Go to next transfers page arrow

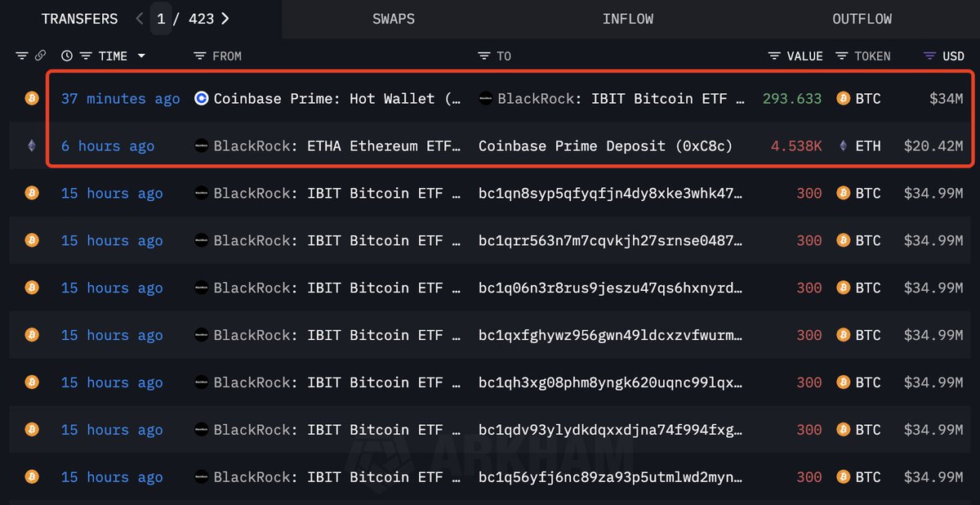[x=225, y=19]
